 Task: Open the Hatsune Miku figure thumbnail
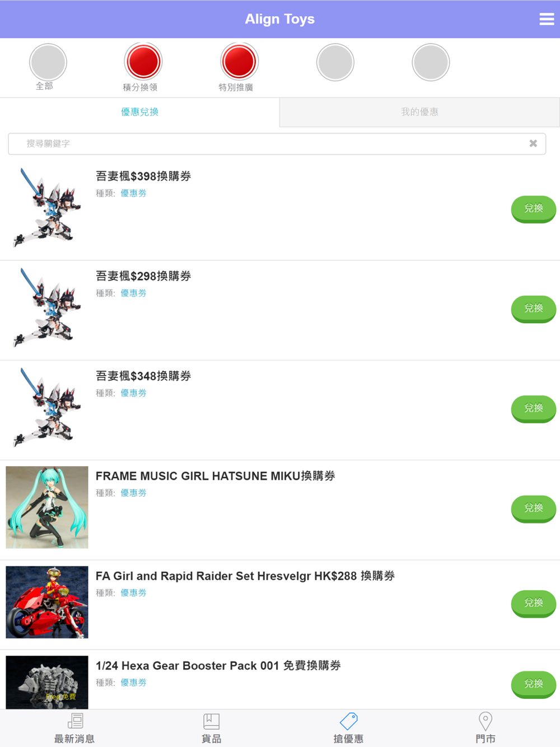pos(47,507)
